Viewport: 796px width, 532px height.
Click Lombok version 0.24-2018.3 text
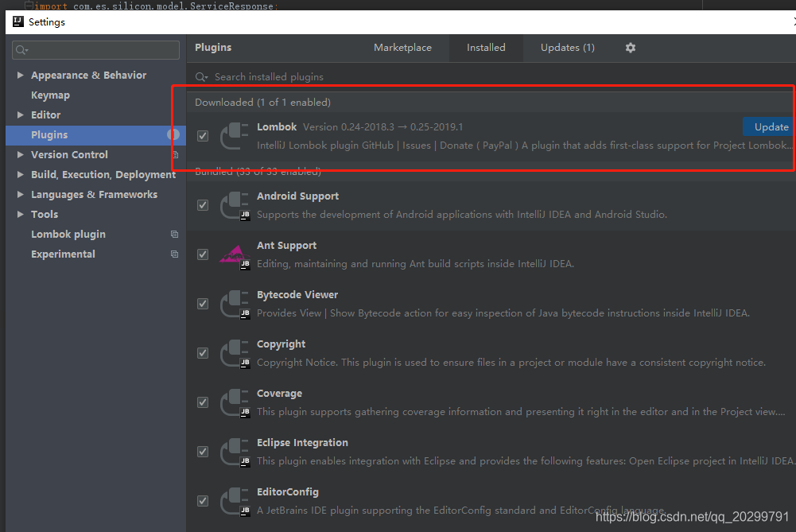[382, 127]
